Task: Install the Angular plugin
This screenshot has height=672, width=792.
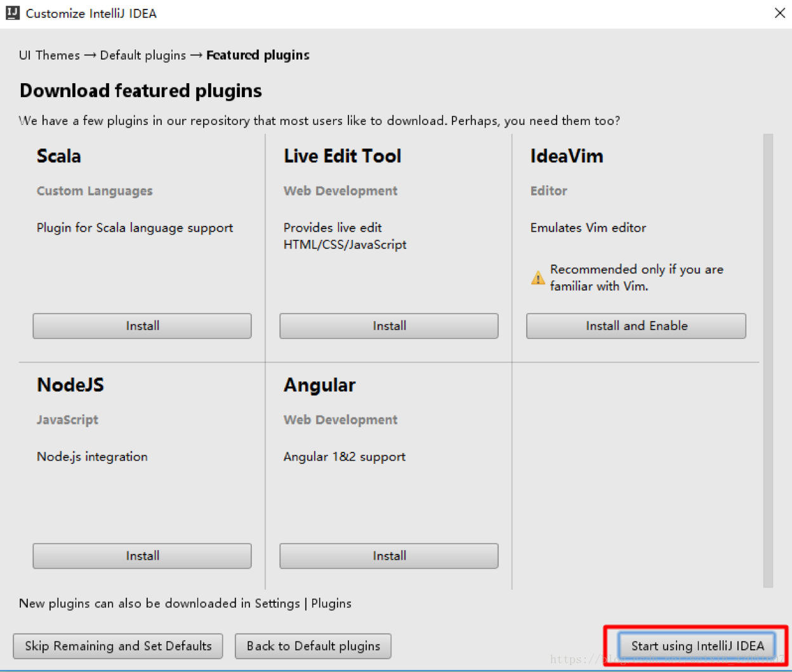Action: point(389,556)
